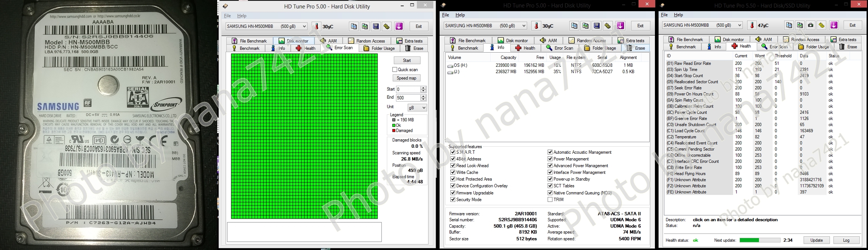Click floppy save screenshot icon in Info window

point(597,25)
